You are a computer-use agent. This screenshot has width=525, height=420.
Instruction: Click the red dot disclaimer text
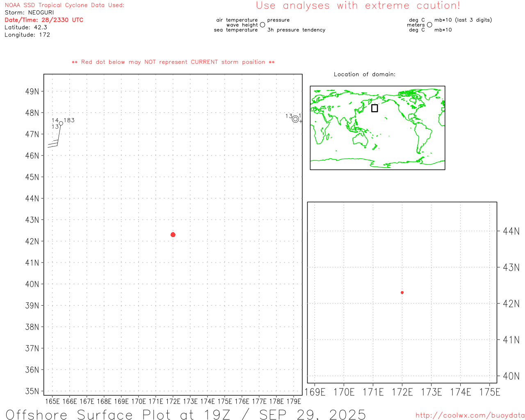pyautogui.click(x=173, y=62)
